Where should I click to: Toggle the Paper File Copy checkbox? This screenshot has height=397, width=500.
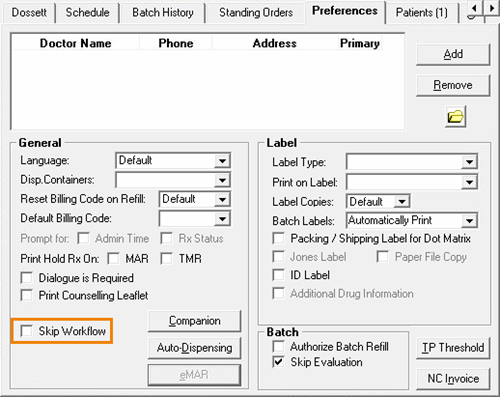(382, 257)
